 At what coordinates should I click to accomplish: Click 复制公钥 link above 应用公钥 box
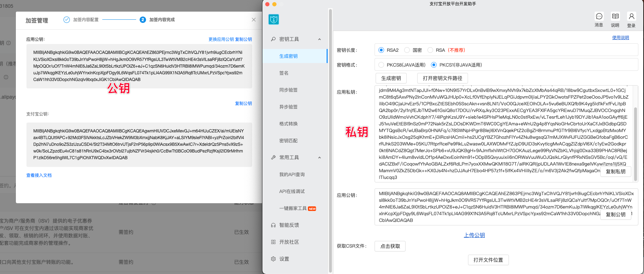243,39
